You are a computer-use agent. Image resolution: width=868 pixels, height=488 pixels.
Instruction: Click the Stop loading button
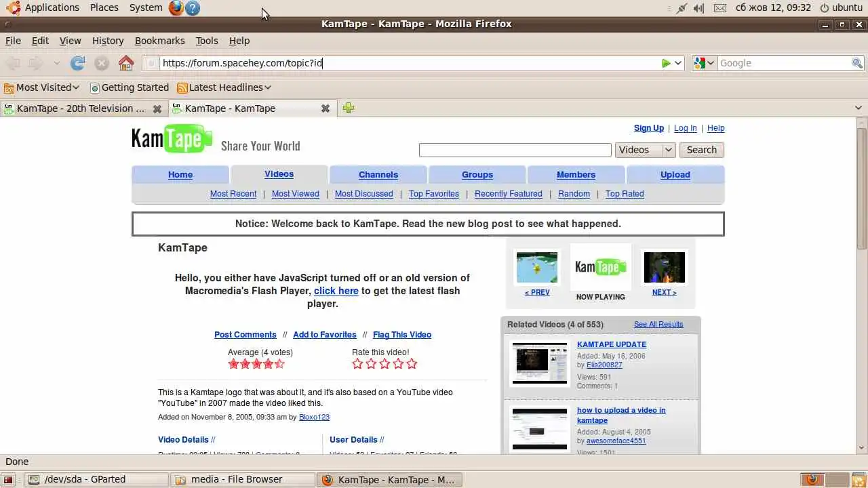tap(102, 63)
